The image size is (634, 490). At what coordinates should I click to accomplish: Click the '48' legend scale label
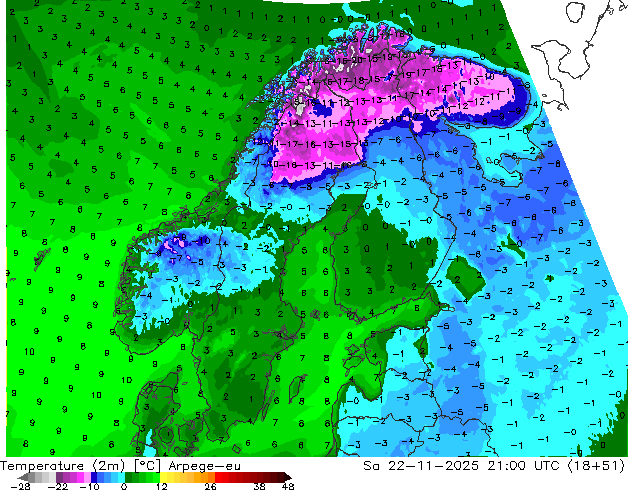[x=288, y=486]
